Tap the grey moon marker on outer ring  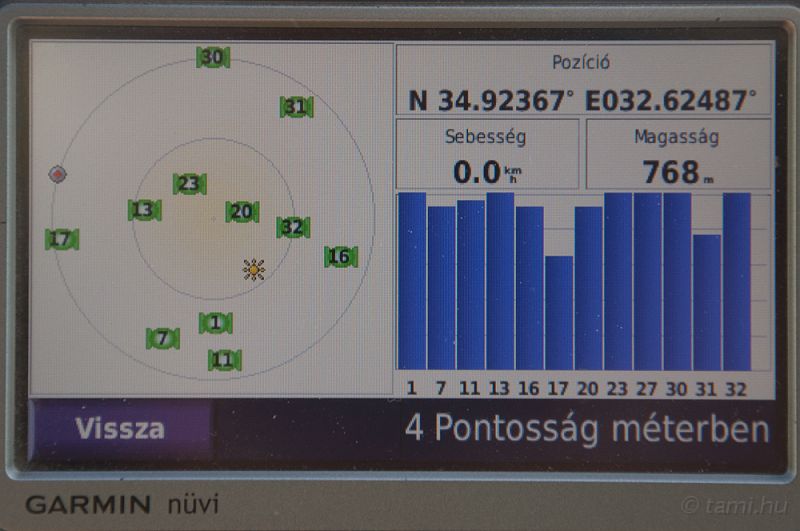pos(58,174)
